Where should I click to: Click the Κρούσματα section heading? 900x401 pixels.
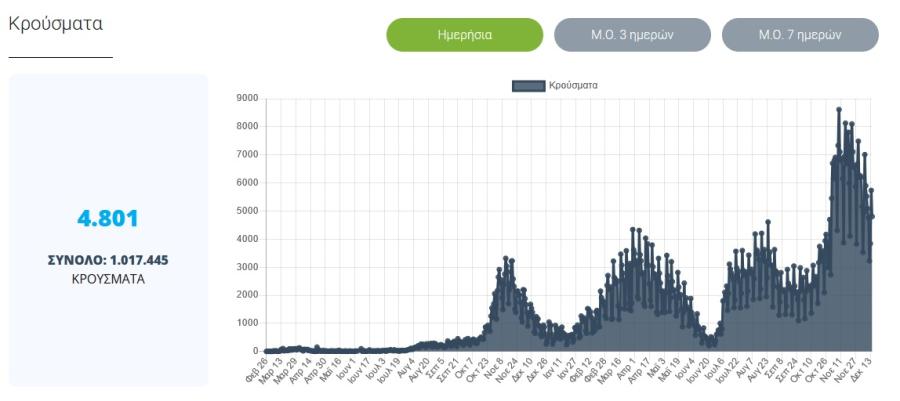(56, 24)
